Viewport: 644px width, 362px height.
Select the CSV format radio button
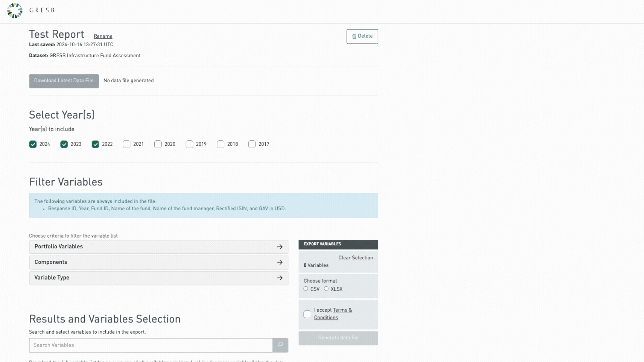coord(306,289)
